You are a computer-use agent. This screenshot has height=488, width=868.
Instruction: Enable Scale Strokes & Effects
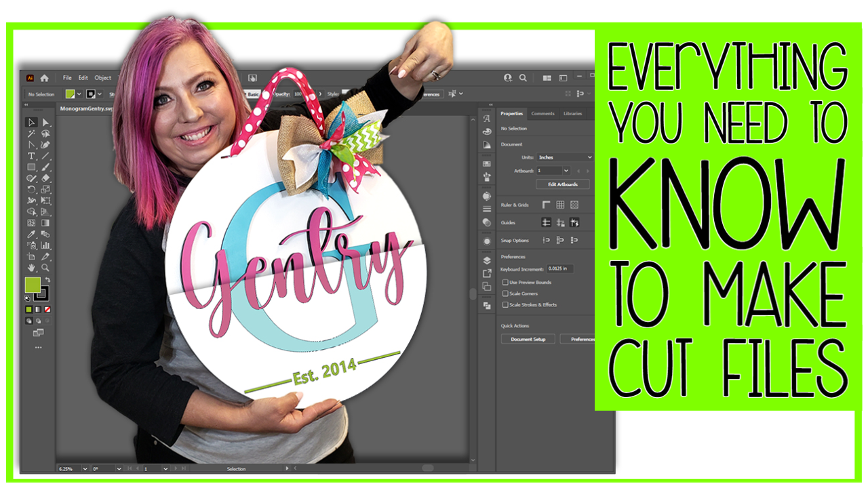(x=505, y=304)
